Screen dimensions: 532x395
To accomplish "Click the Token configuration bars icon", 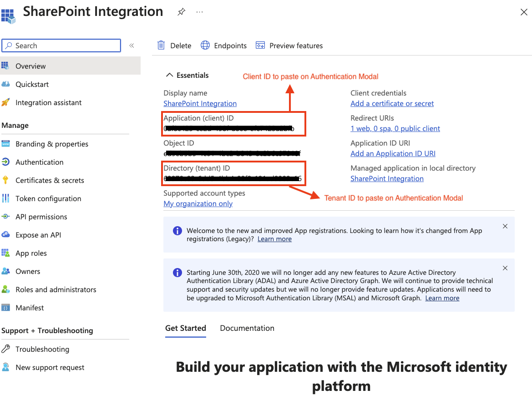I will coord(5,198).
